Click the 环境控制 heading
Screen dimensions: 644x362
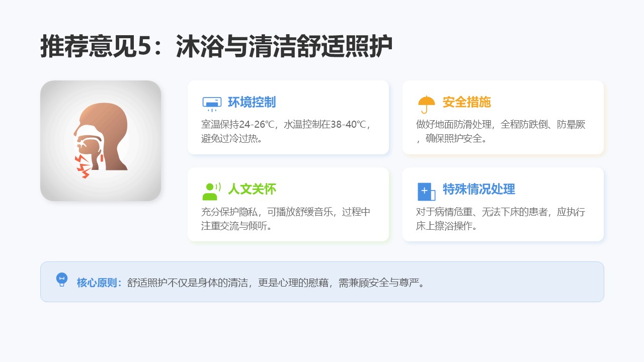tap(252, 103)
